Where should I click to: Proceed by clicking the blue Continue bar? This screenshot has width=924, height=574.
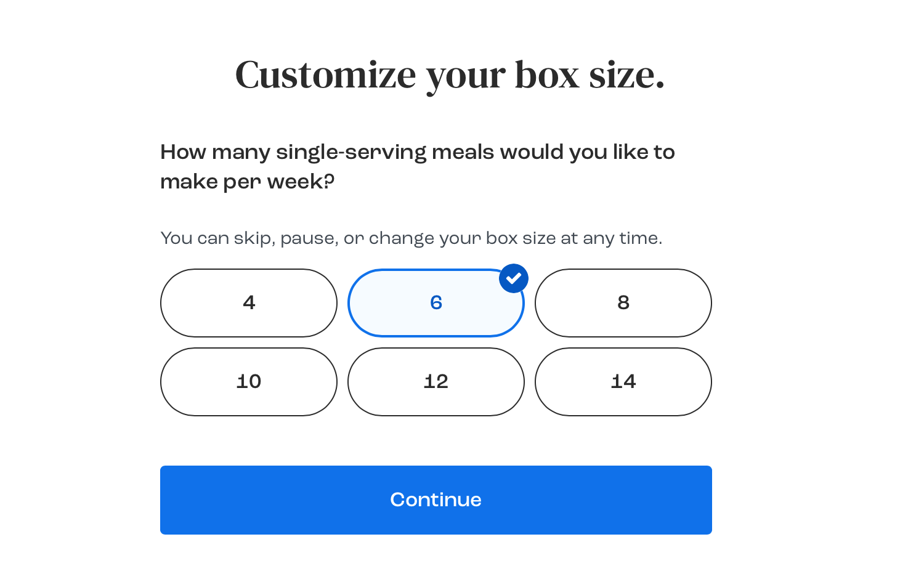click(436, 500)
